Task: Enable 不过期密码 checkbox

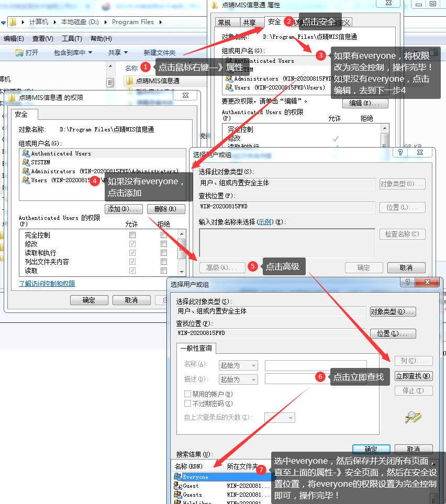Action: pyautogui.click(x=187, y=403)
